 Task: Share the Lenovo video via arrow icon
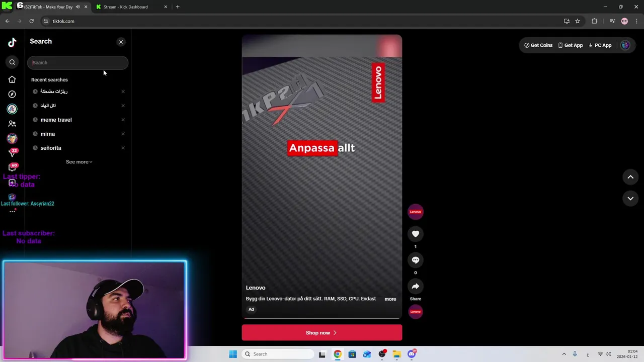[415, 287]
